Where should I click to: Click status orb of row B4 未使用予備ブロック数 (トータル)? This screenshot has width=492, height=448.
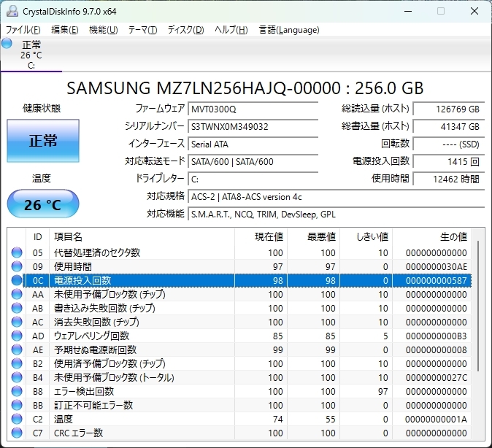pos(17,377)
